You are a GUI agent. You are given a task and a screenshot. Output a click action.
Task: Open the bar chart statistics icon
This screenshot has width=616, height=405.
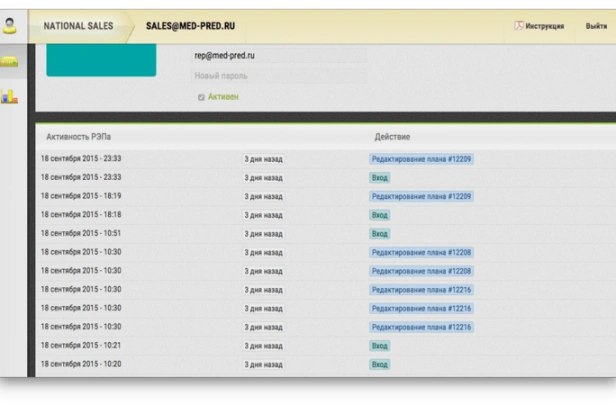pyautogui.click(x=11, y=97)
